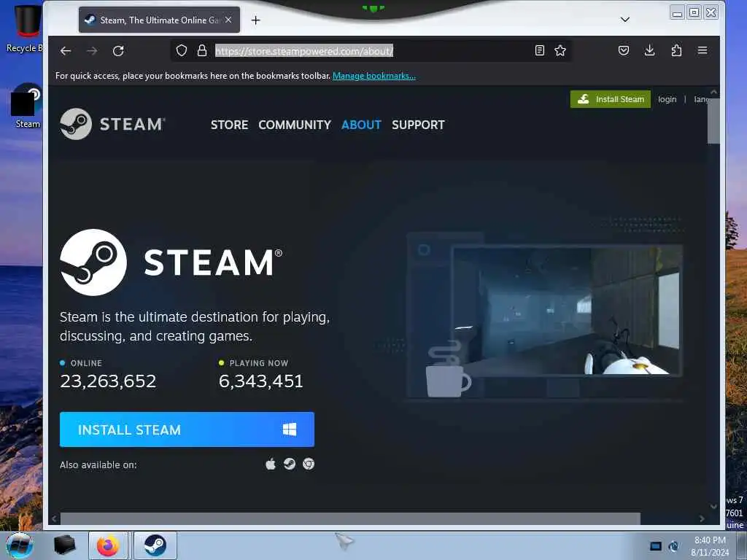Click the large INSTALL STEAM button
Image resolution: width=747 pixels, height=560 pixels.
pyautogui.click(x=187, y=429)
